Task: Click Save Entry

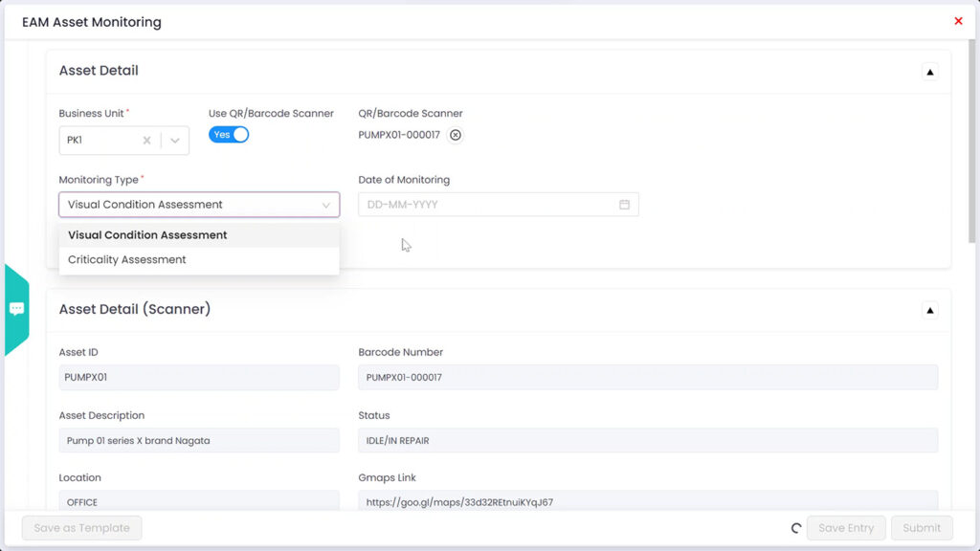Action: [x=846, y=527]
